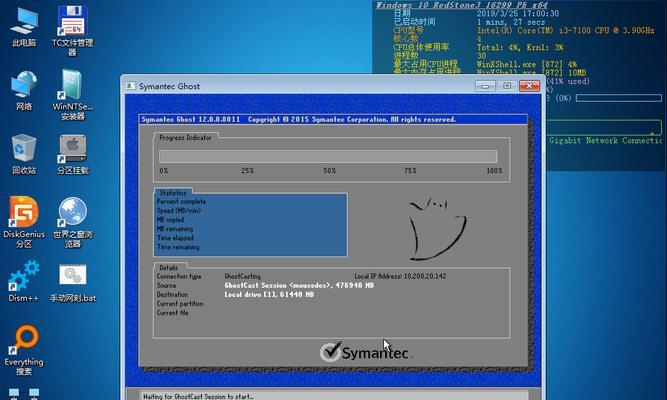Click the Time elapsed row

(175, 238)
